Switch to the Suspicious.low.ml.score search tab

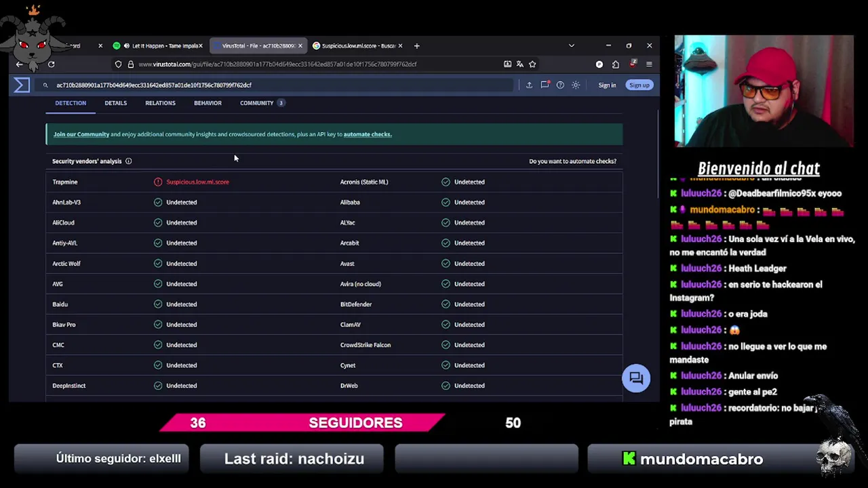(357, 46)
